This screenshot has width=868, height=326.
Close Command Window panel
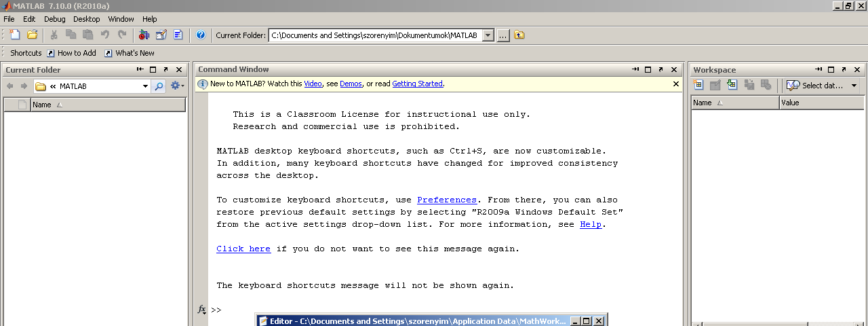pos(674,69)
